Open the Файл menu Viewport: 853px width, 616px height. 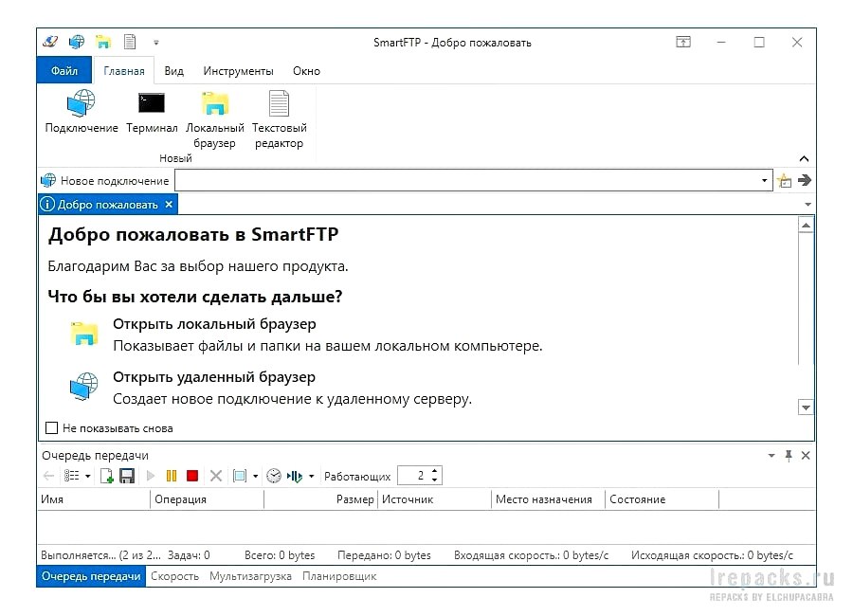point(64,71)
